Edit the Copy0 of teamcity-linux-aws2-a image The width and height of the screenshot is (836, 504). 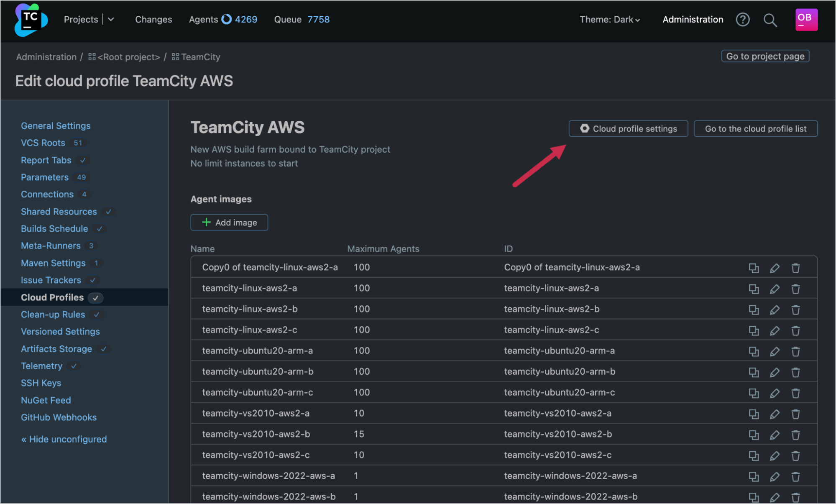(775, 268)
